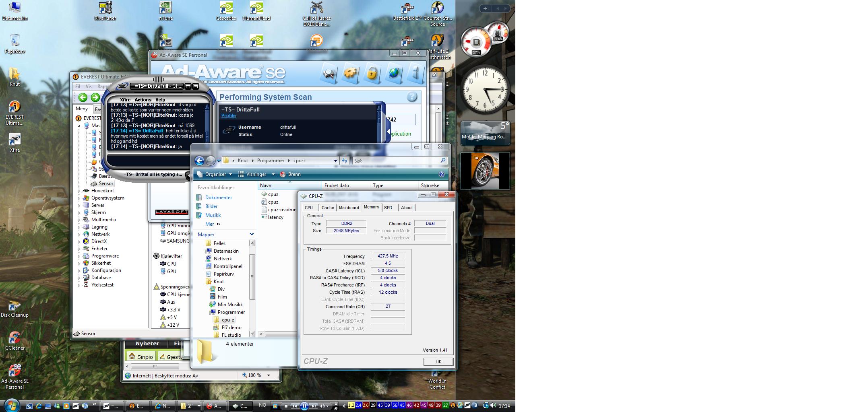Open Papirkurv recycle bin icon
Image resolution: width=868 pixels, height=412 pixels.
click(14, 44)
